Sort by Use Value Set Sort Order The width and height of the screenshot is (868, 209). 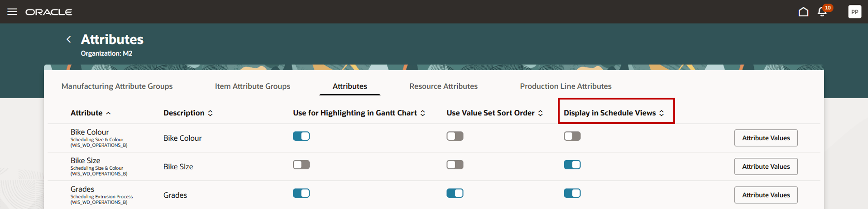(x=540, y=113)
